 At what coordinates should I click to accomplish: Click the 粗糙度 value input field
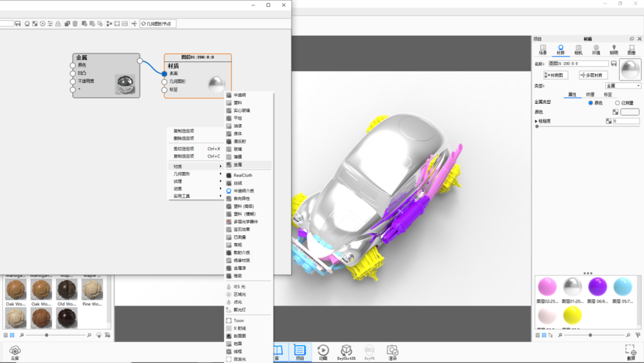626,121
